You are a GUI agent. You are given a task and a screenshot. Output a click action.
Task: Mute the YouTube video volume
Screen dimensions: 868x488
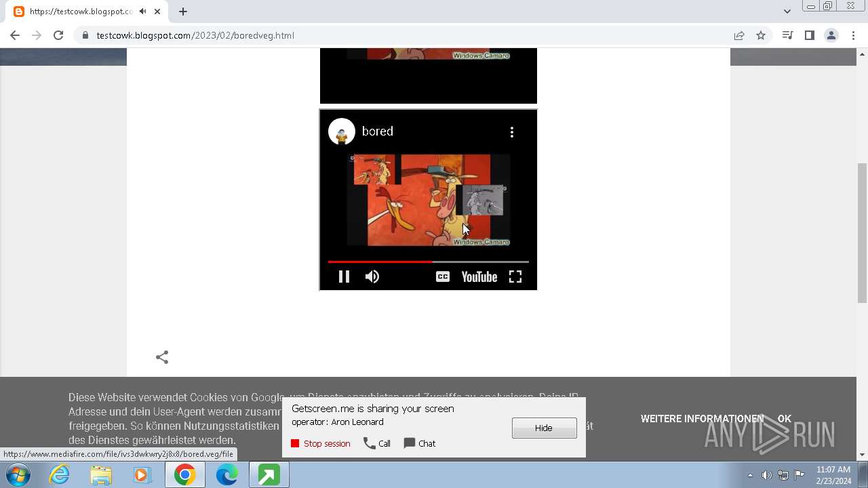point(372,277)
